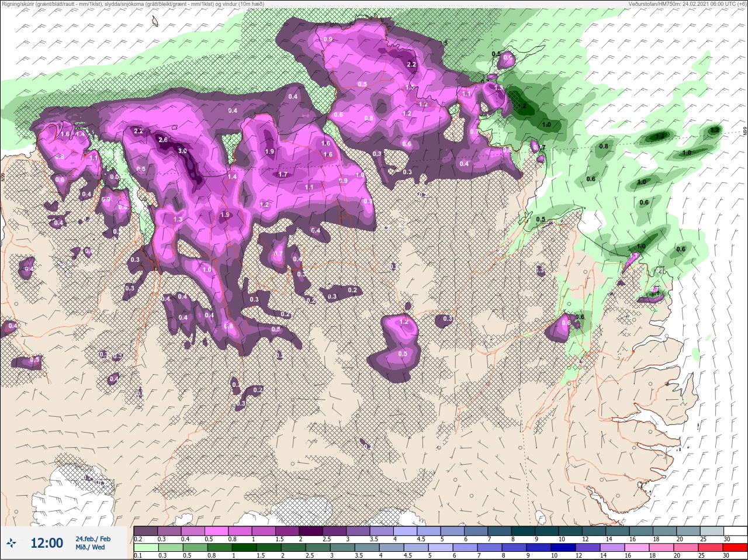Pick the white swatch labeled 30 in upper legend
748x560 pixels.
736,531
